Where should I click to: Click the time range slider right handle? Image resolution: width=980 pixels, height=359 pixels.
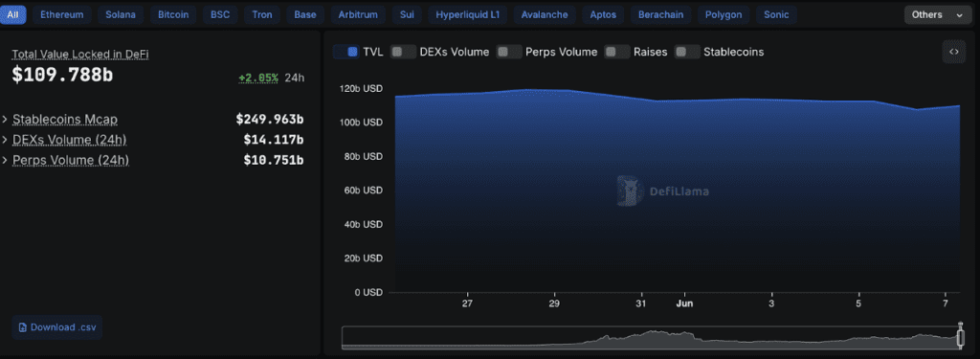pyautogui.click(x=961, y=337)
